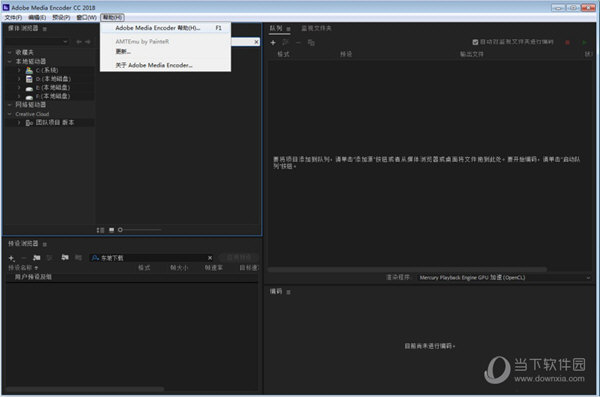Select the 用户预设及组 row
The image size is (600, 397).
pos(132,277)
